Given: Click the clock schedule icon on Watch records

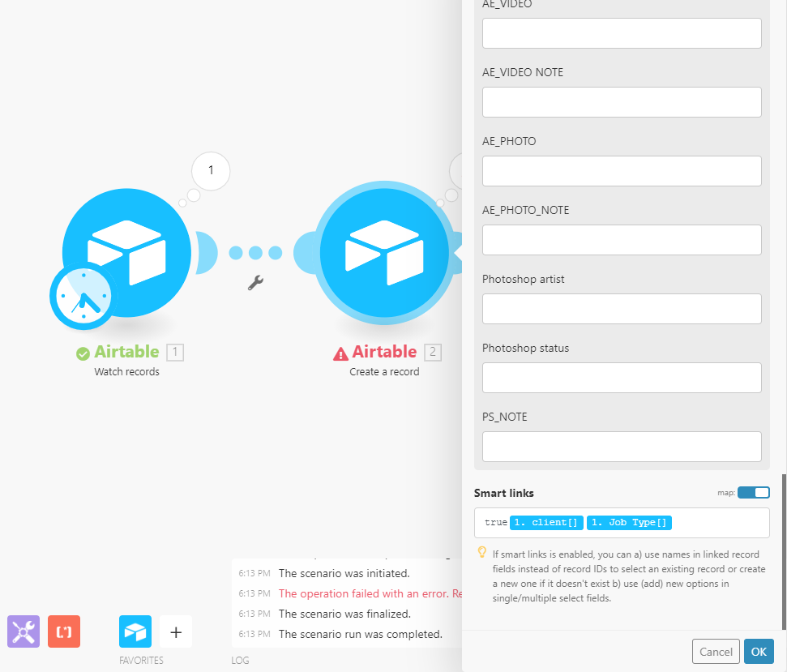Looking at the screenshot, I should click(x=83, y=296).
